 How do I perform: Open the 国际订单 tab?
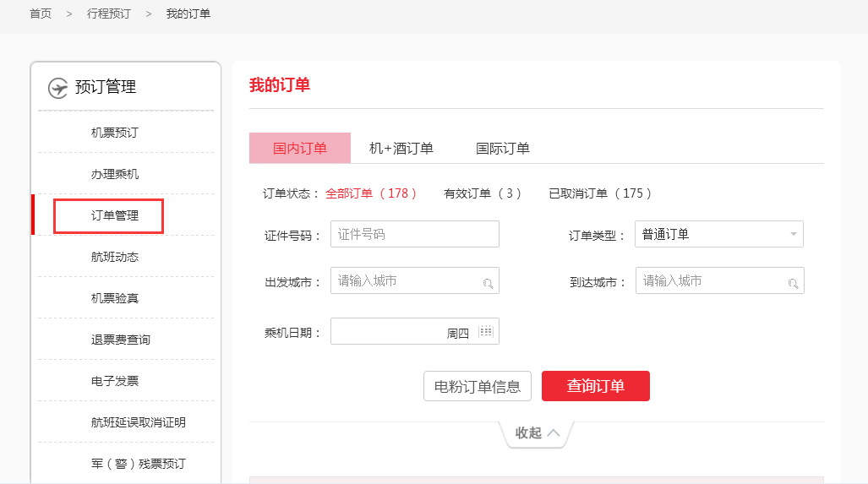pos(502,149)
